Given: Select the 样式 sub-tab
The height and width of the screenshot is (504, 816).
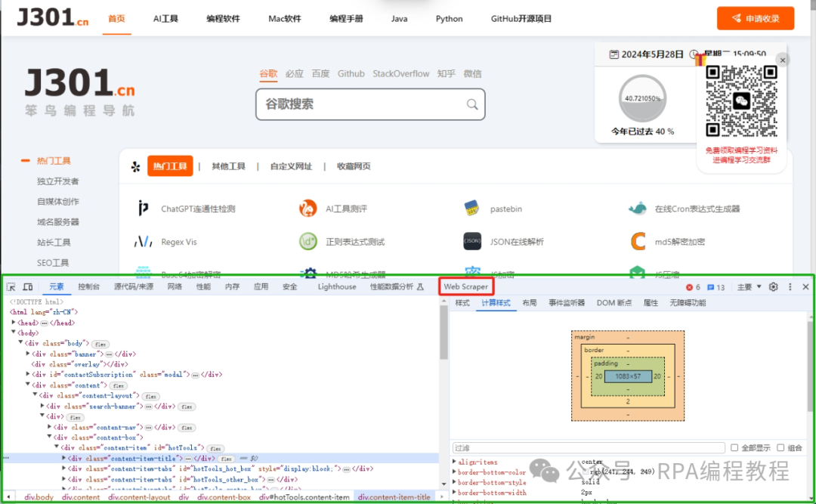Looking at the screenshot, I should pos(462,303).
